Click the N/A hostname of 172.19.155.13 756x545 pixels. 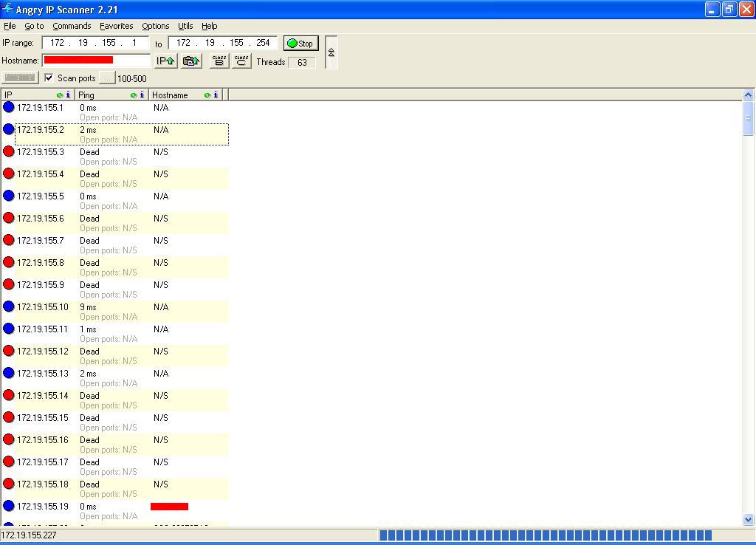pos(160,374)
